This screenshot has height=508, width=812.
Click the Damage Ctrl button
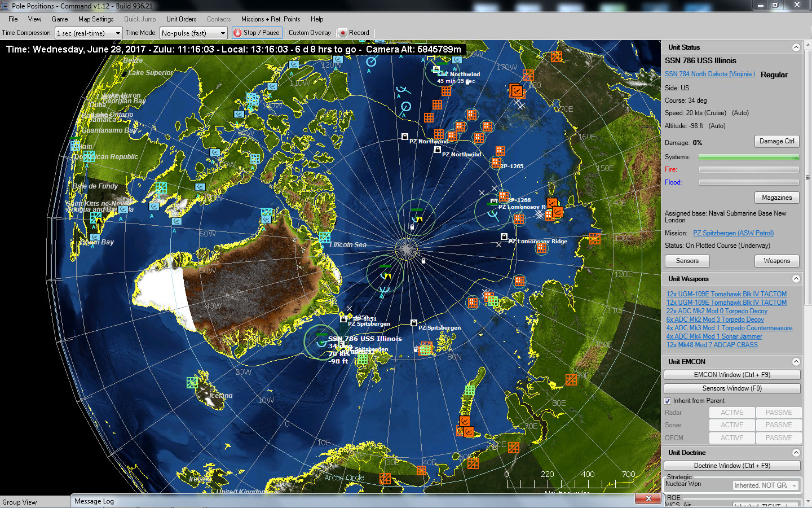pos(776,141)
